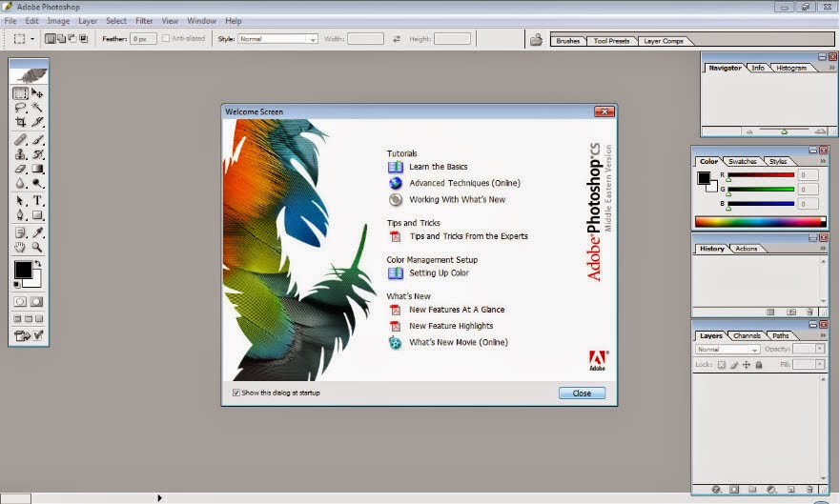This screenshot has height=504, width=840.
Task: Swap foreground and background colors arrow
Action: point(38,264)
